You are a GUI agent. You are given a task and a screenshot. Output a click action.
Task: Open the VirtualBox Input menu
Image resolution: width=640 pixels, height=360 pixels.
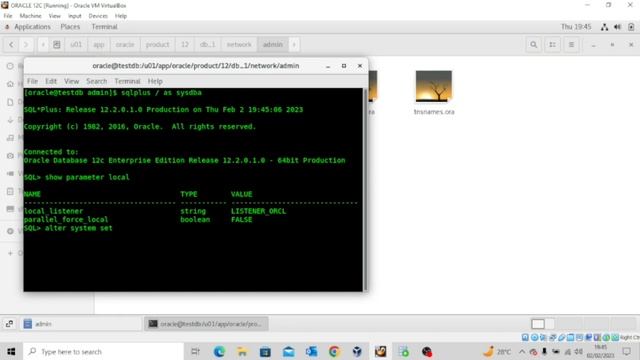(x=75, y=16)
